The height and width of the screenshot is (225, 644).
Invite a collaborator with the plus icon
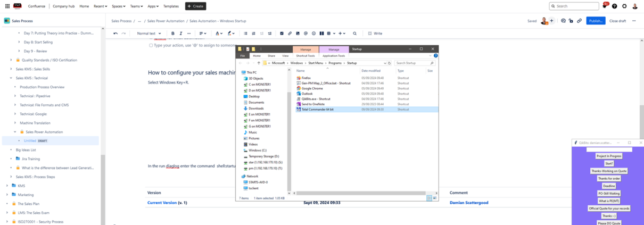[552, 21]
